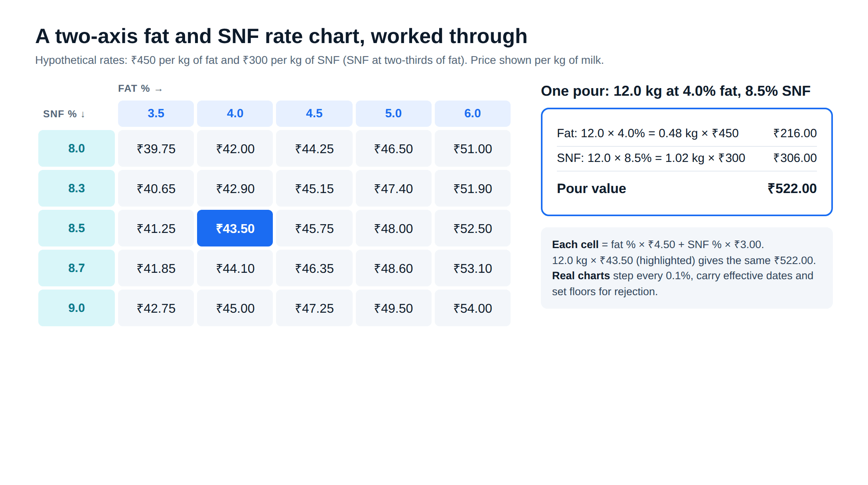
Task: Click the ₹42.75 cell
Action: 156,308
